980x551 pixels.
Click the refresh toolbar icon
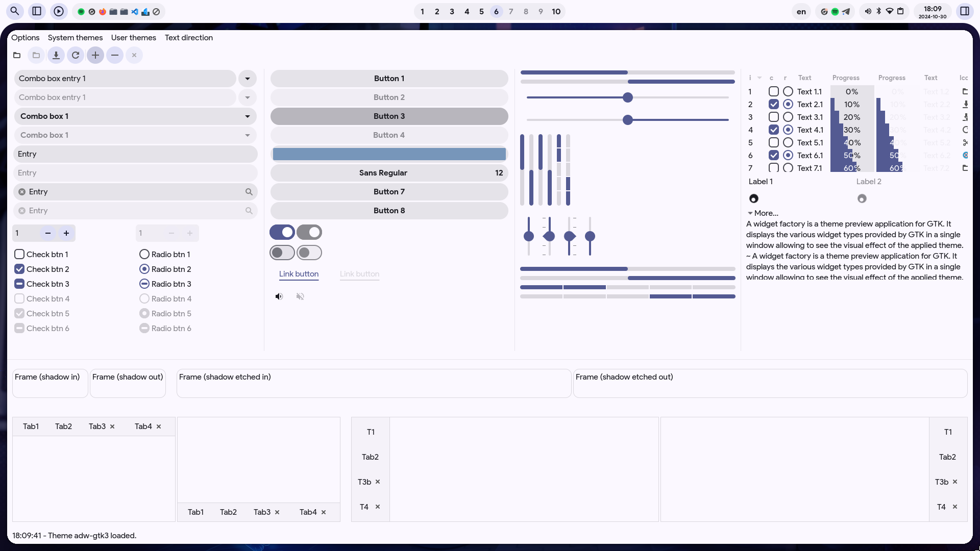click(76, 55)
